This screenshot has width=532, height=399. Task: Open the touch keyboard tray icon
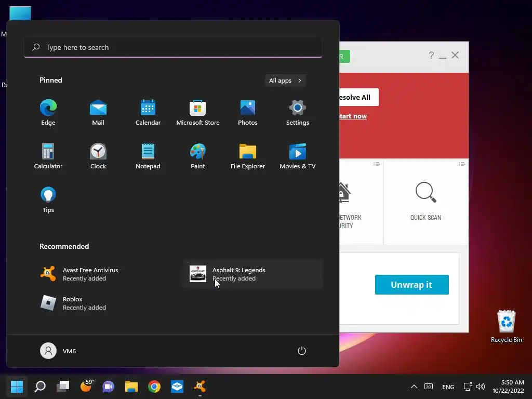point(429,387)
